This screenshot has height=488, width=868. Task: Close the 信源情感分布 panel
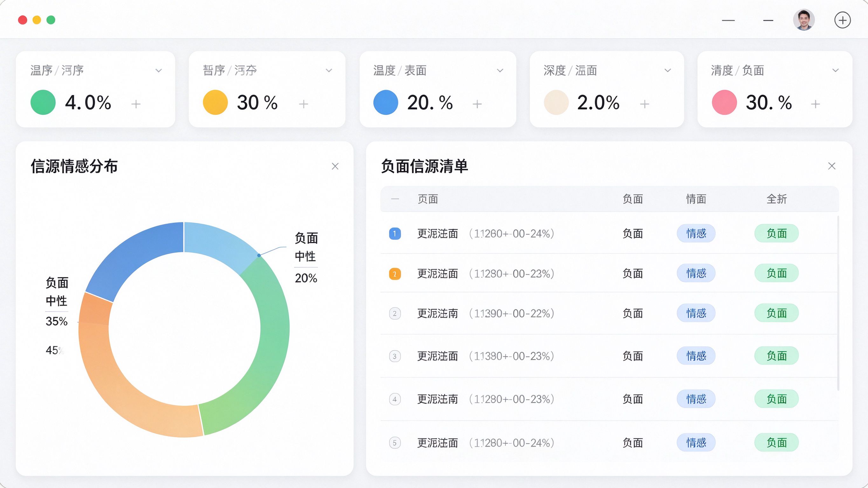tap(335, 166)
